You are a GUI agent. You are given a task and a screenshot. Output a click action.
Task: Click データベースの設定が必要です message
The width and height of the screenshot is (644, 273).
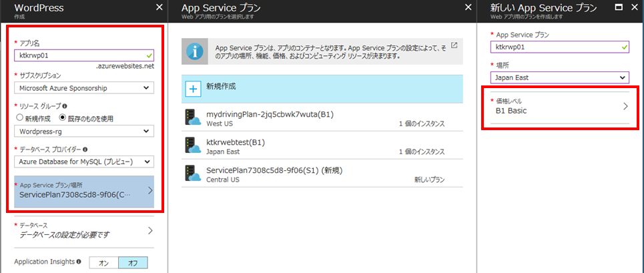65,235
